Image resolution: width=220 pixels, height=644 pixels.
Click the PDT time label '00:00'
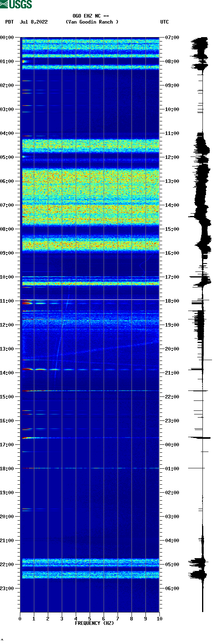(x=7, y=38)
